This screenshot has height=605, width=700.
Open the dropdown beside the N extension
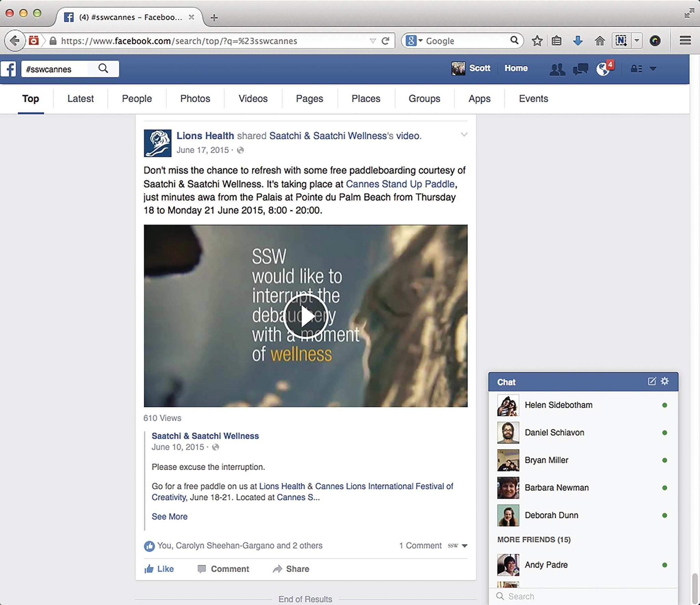click(636, 41)
